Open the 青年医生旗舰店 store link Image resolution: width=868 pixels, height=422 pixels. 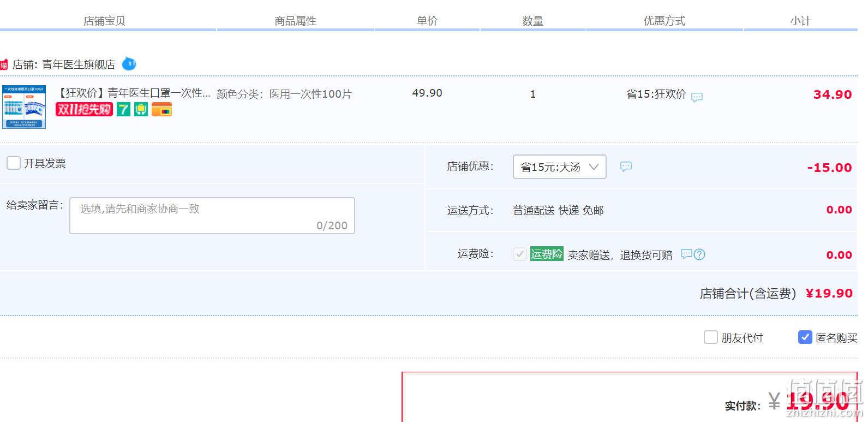(x=79, y=64)
